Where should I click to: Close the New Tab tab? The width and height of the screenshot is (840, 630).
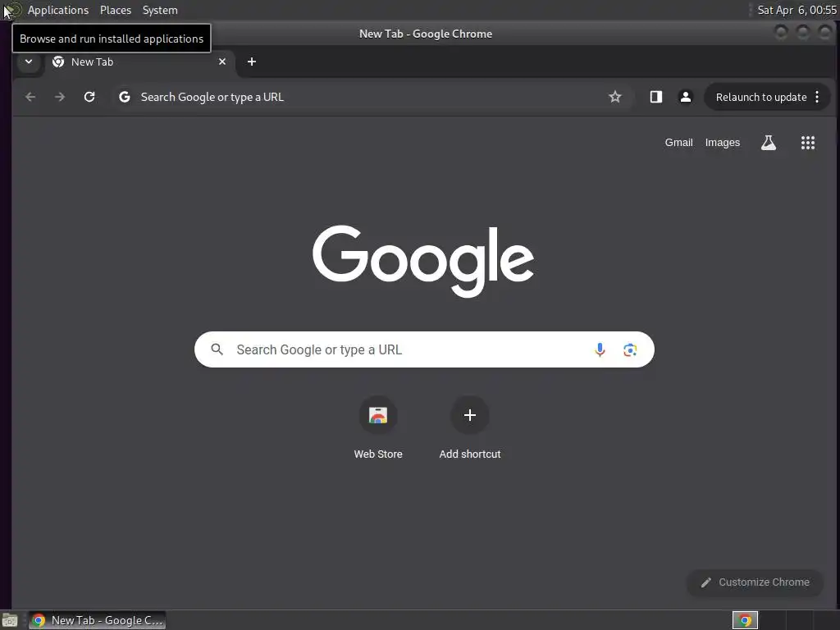(x=222, y=62)
